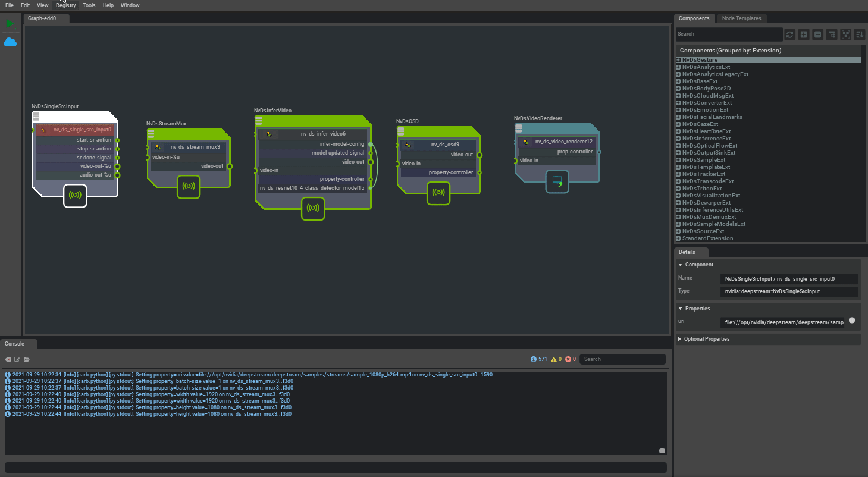Expand the NvDsInferenceExt tree node
Screen dimensions: 868x477
click(678, 139)
